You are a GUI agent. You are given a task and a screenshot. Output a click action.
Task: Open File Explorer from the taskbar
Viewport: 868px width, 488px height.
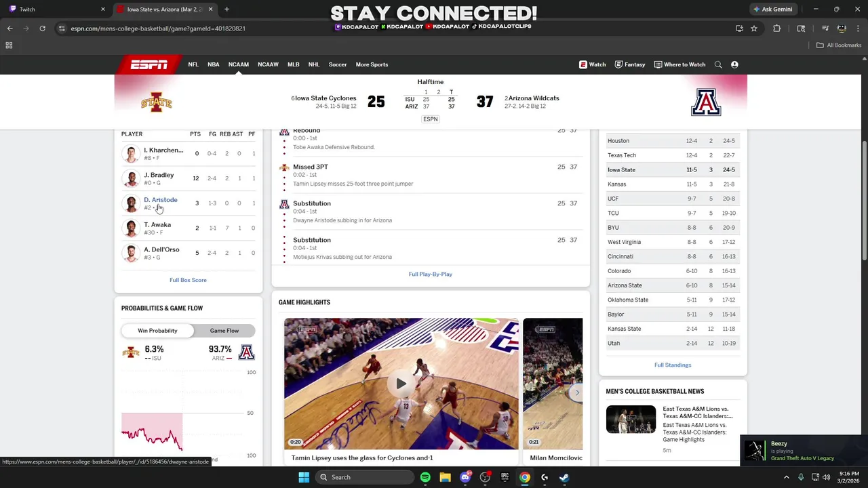tap(445, 477)
